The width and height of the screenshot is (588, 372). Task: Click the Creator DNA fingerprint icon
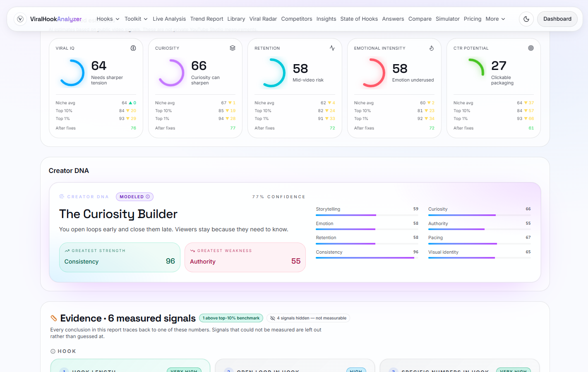[x=62, y=197]
